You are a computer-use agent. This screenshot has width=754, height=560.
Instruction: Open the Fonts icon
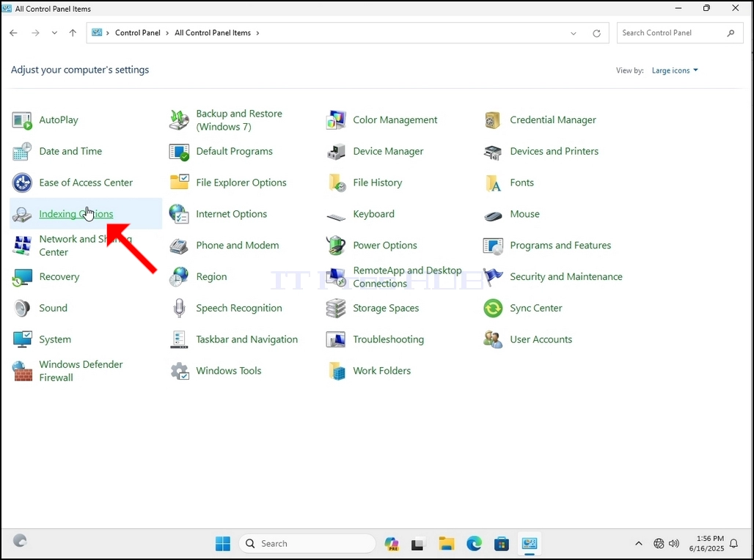[x=493, y=183]
